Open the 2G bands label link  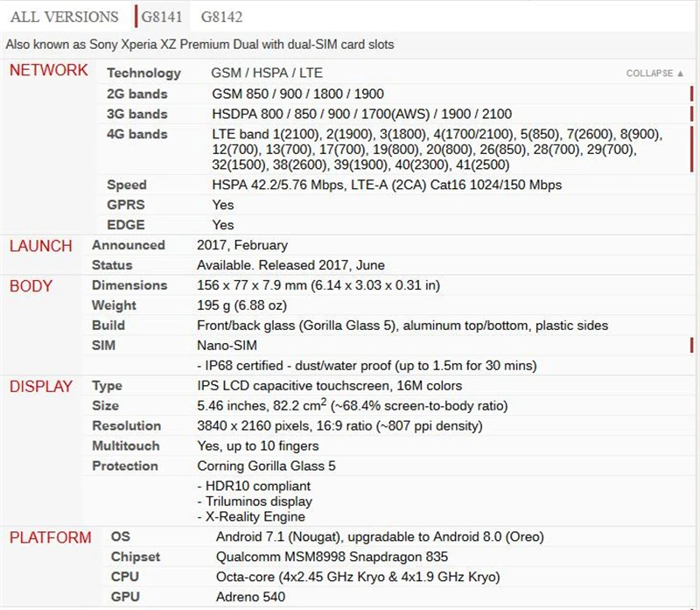pos(137,94)
